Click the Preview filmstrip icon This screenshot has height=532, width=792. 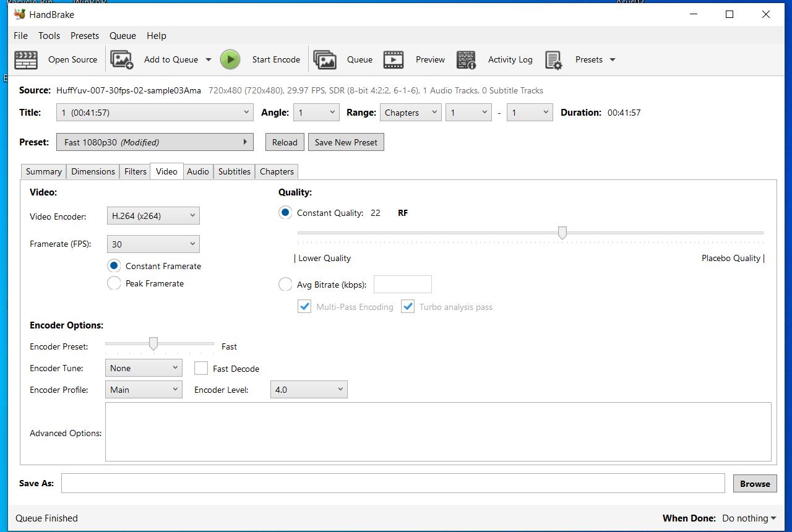[x=394, y=59]
